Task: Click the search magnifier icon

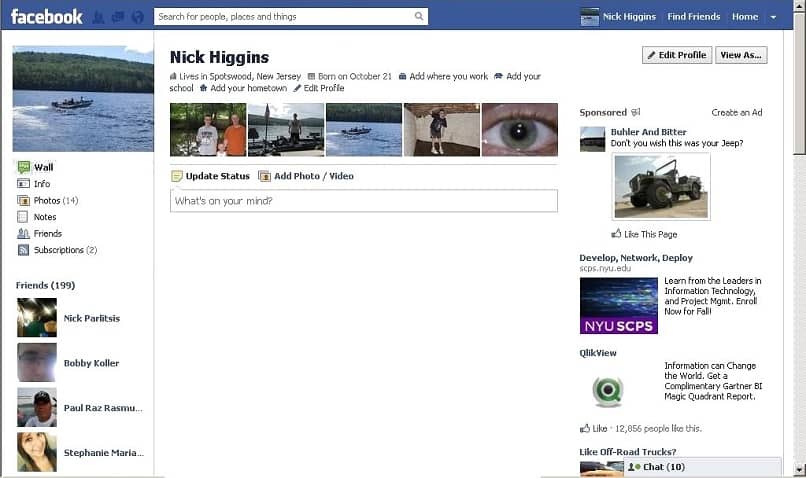Action: [x=419, y=16]
